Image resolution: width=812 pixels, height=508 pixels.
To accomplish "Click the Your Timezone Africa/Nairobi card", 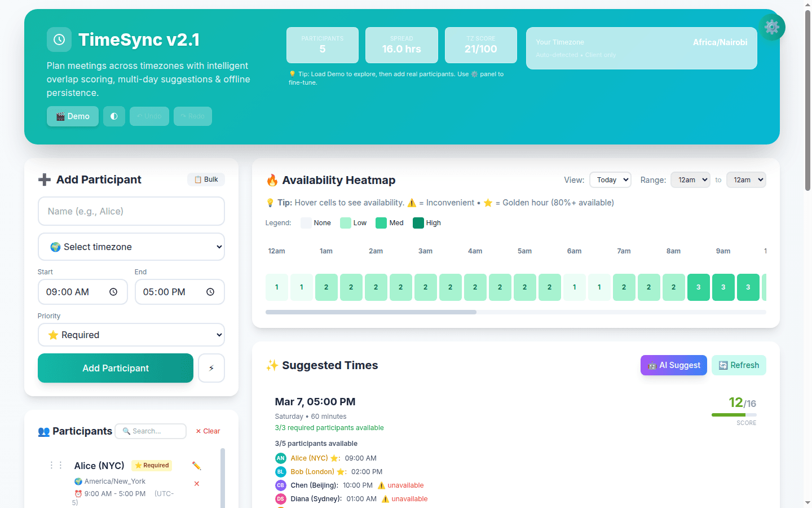I will coord(642,49).
